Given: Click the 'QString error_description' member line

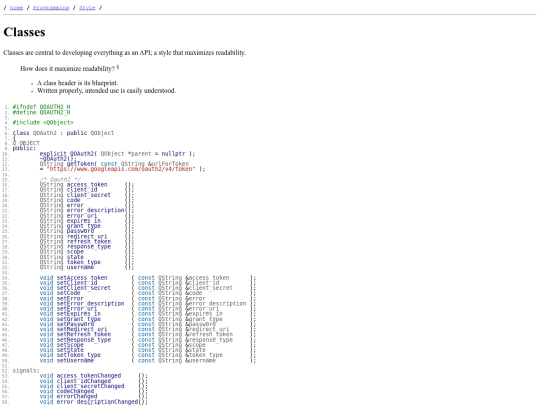Looking at the screenshot, I should pos(86,210).
